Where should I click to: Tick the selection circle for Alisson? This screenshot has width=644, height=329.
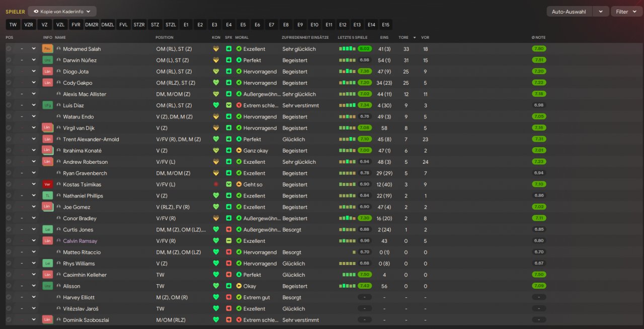[x=9, y=286]
